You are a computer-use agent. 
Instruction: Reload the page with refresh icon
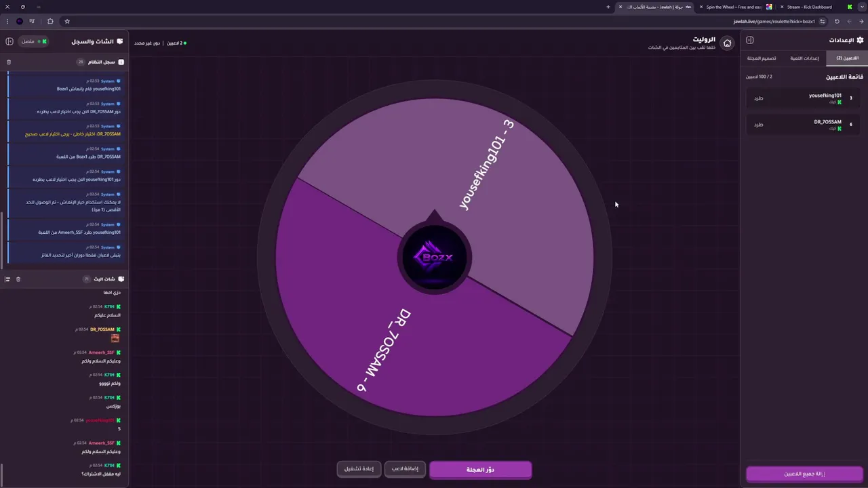(x=837, y=21)
